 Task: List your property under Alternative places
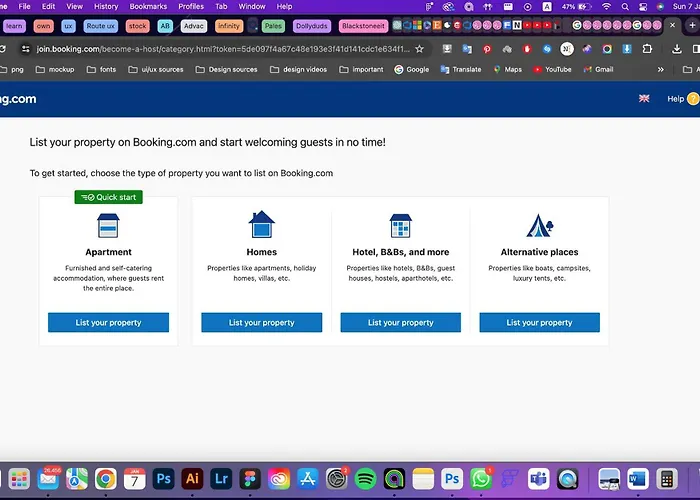(539, 322)
